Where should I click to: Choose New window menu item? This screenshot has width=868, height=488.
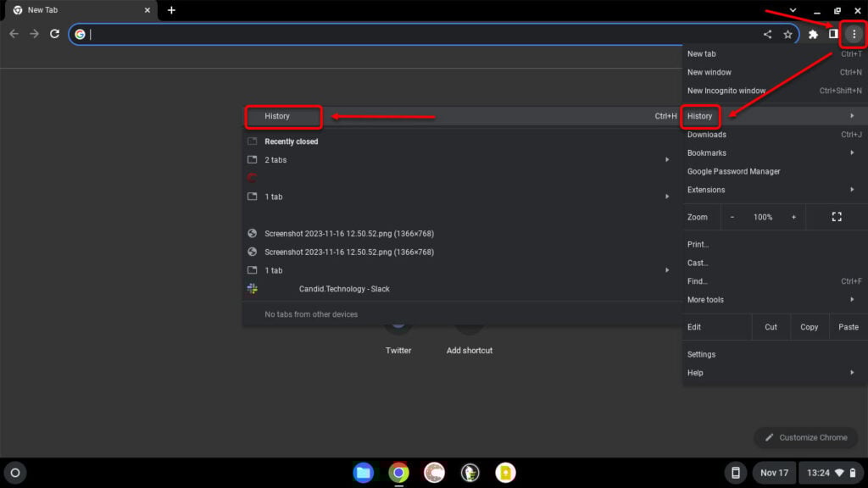(x=775, y=72)
